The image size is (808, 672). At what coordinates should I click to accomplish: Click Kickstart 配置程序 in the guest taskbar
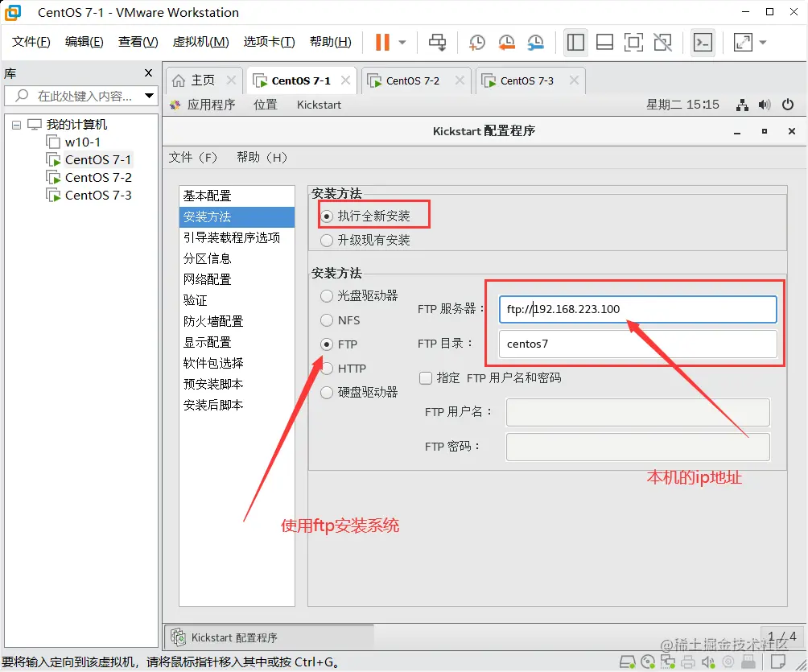(270, 637)
